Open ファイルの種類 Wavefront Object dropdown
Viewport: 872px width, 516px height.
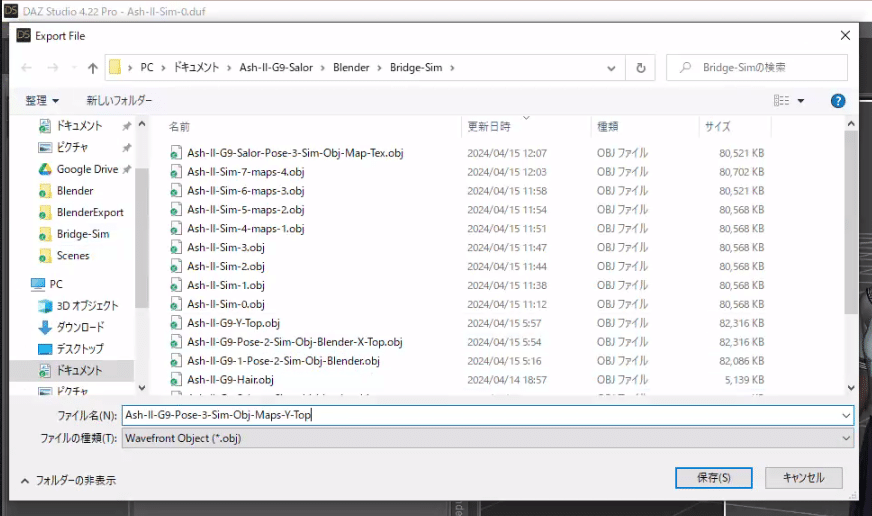pyautogui.click(x=488, y=438)
